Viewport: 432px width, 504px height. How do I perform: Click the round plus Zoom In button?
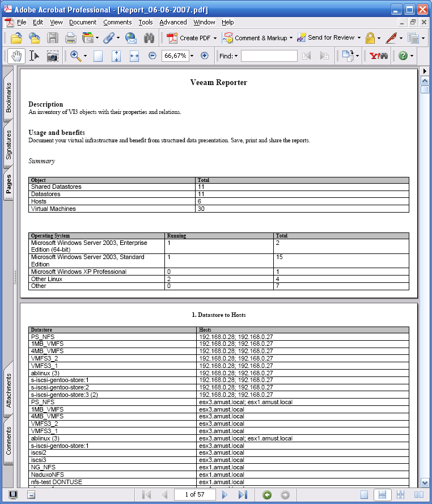pos(205,56)
